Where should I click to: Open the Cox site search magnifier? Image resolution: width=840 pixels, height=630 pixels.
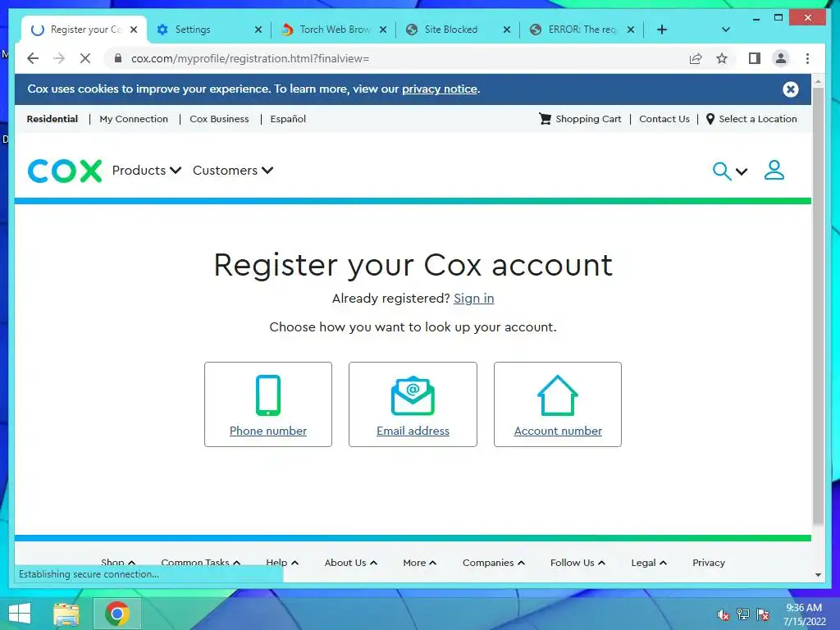click(x=722, y=171)
